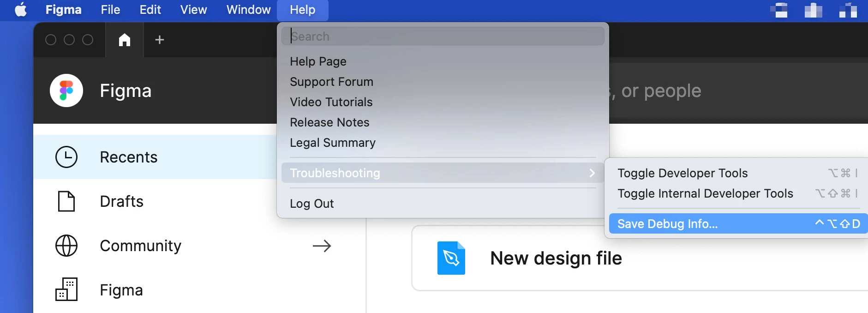Click the last menu bar status icon
Screen dimensions: 868x313
coord(848,10)
